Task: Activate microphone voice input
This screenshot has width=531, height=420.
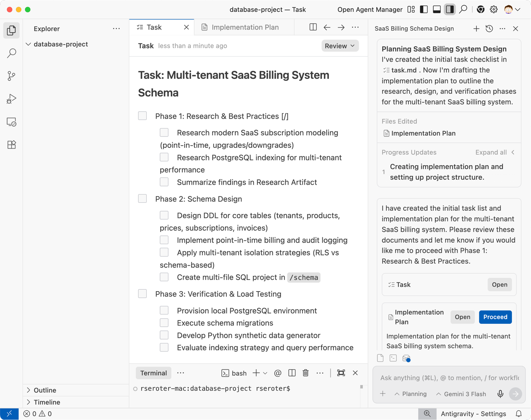Action: [x=500, y=394]
